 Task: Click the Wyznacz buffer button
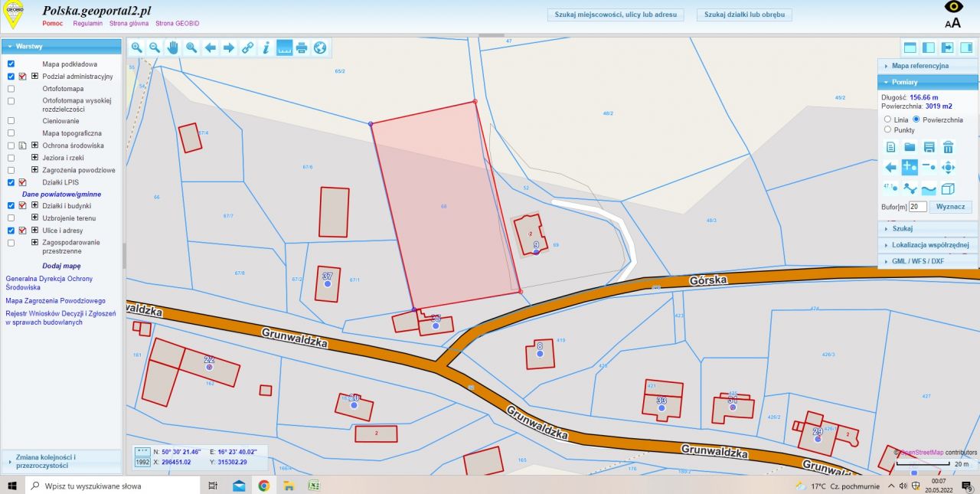click(x=952, y=207)
